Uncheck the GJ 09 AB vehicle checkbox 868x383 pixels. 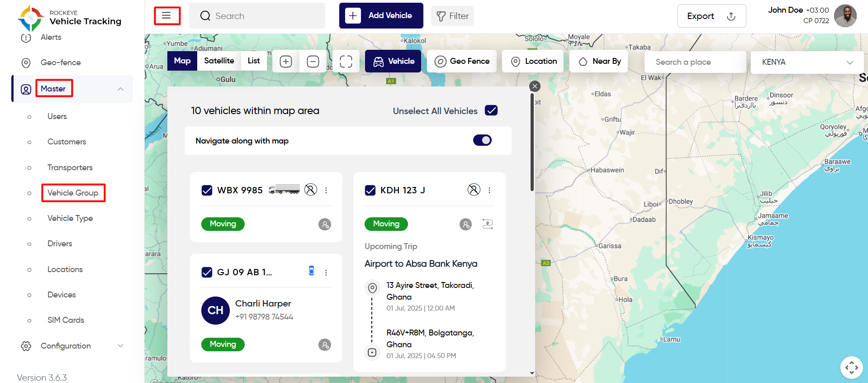(207, 272)
